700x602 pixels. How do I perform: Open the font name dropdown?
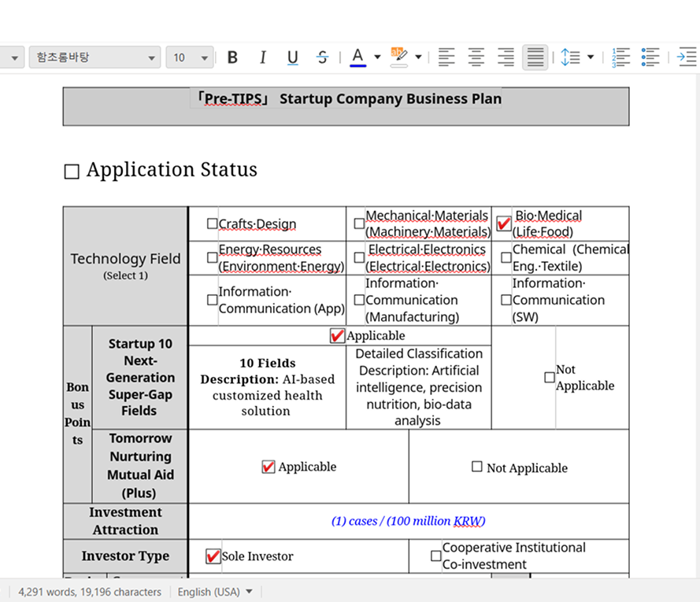pos(151,57)
